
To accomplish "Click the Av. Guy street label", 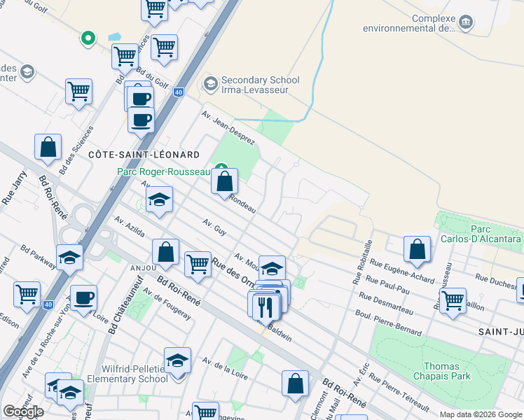I will [214, 227].
